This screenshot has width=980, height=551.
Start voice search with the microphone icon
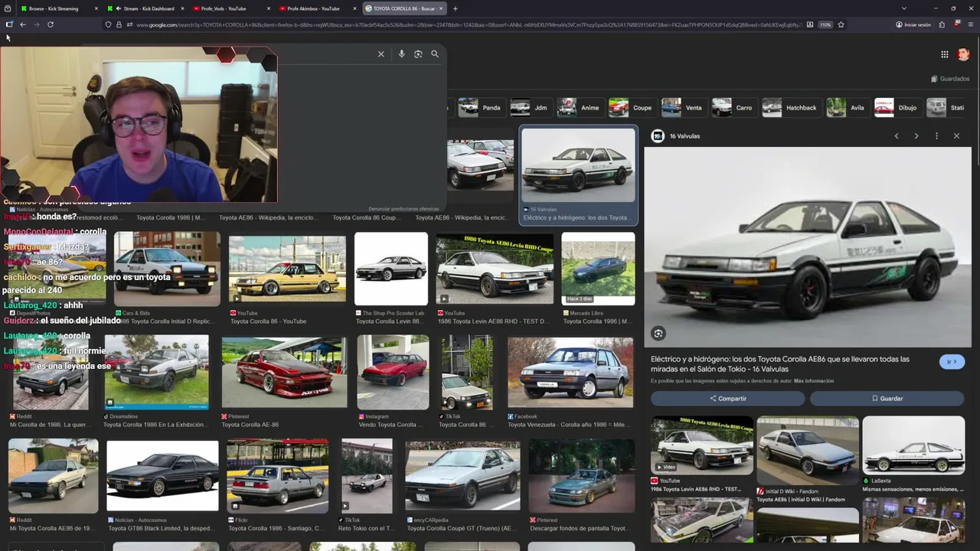401,54
